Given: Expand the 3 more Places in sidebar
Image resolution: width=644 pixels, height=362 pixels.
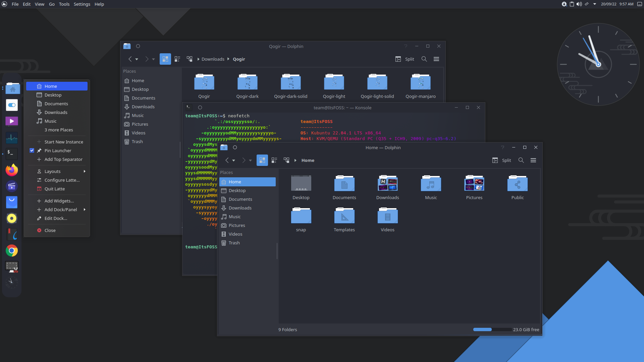Looking at the screenshot, I should 58,129.
